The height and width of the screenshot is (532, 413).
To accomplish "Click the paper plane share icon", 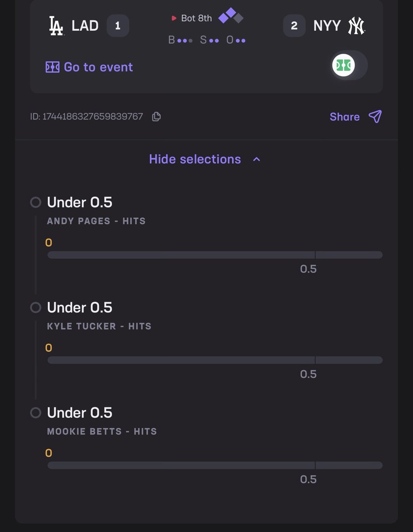I will 375,117.
